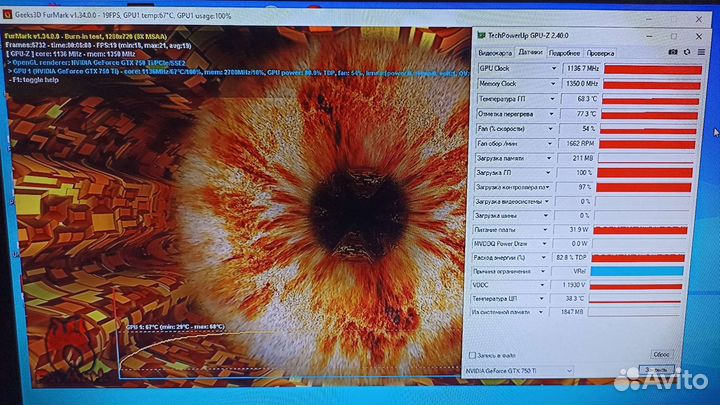Open the NVIDIA GeForce GTX 750 Ti selector

(522, 371)
